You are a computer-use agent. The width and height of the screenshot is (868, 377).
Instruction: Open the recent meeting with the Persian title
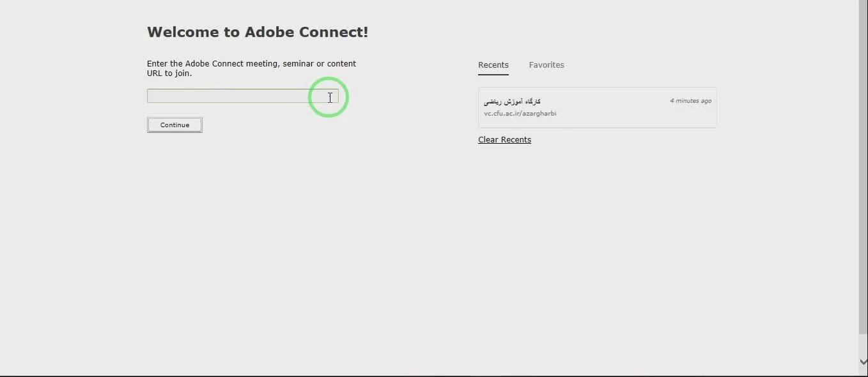point(512,102)
